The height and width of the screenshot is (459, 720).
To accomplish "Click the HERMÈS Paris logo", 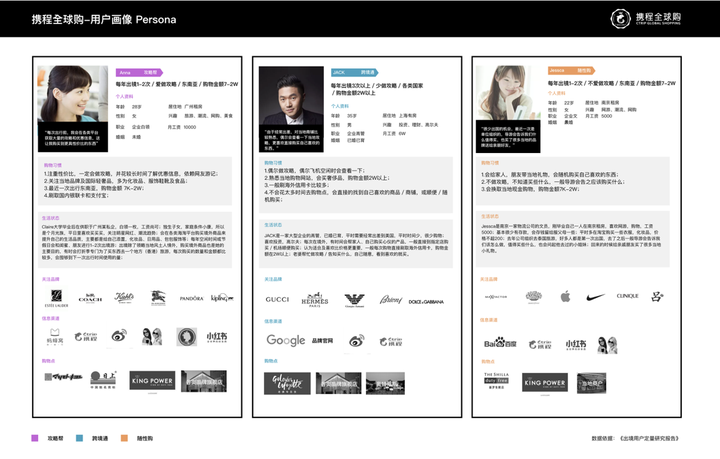I will coord(315,300).
